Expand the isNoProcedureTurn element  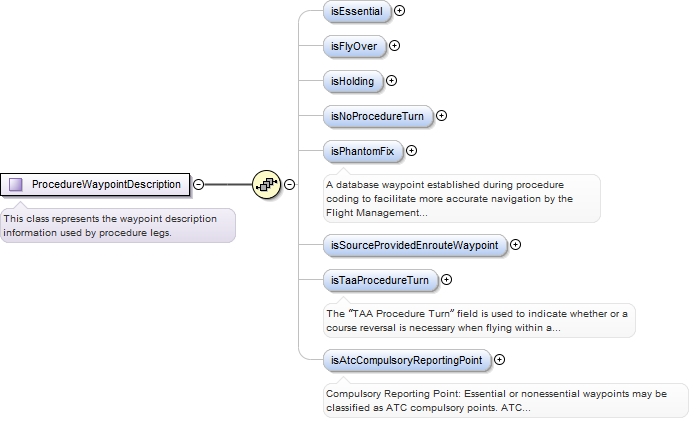(442, 116)
